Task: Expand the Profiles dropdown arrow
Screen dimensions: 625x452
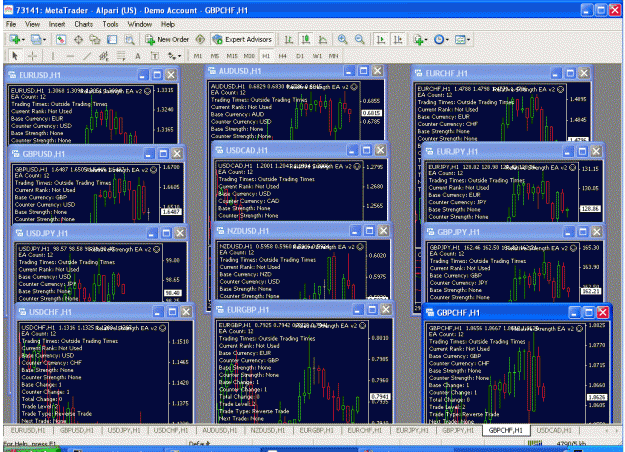Action: tap(44, 40)
